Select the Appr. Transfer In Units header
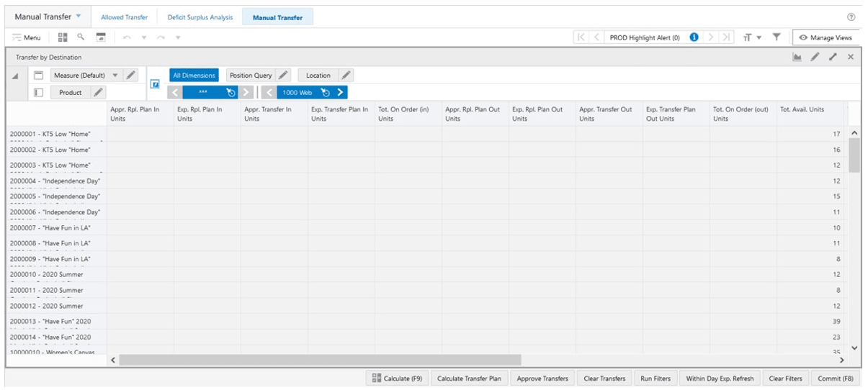 pos(274,114)
